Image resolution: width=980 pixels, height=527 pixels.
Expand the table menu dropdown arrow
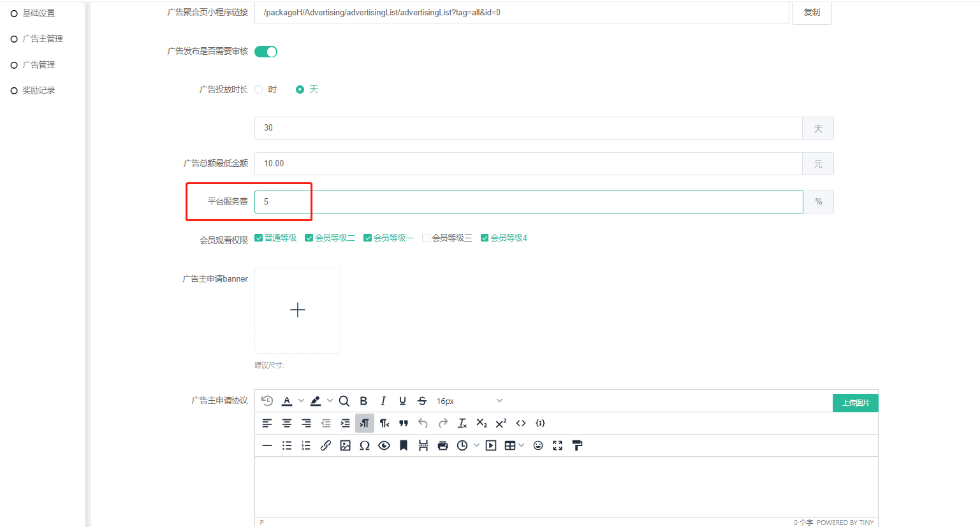click(x=522, y=445)
